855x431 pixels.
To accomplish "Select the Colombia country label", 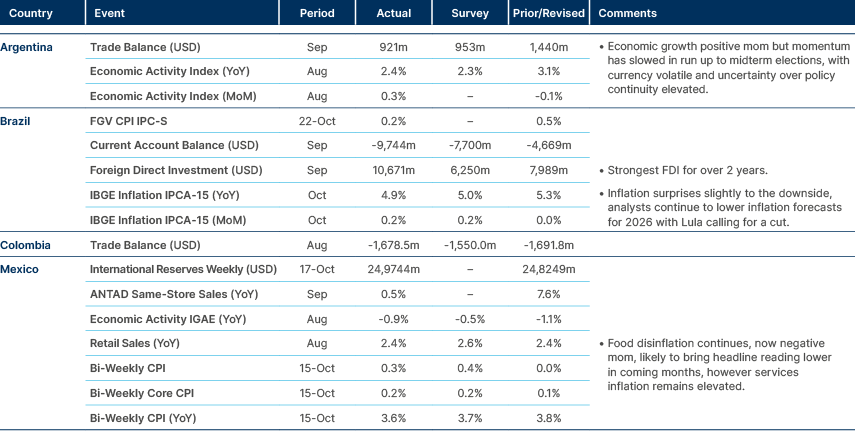I will (x=25, y=245).
